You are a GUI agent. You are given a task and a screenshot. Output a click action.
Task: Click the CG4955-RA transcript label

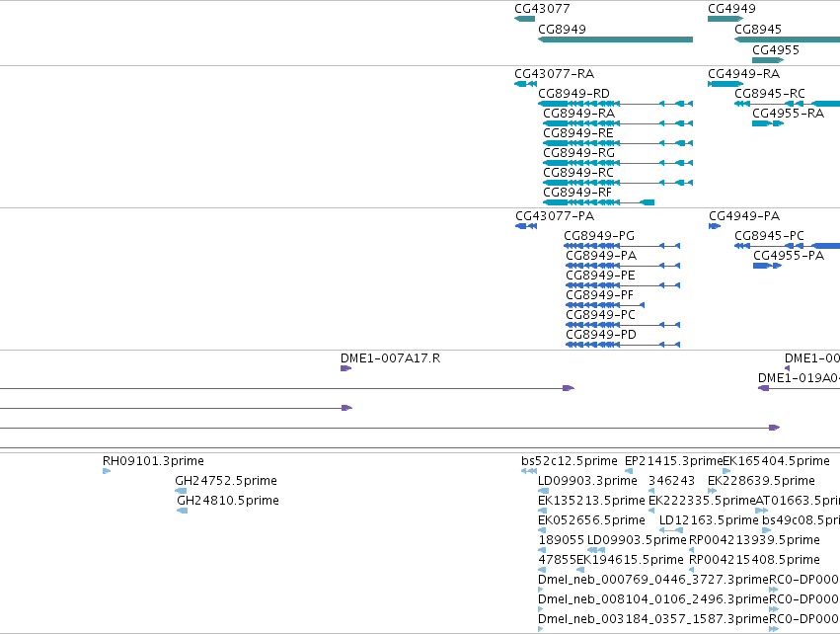pos(788,114)
